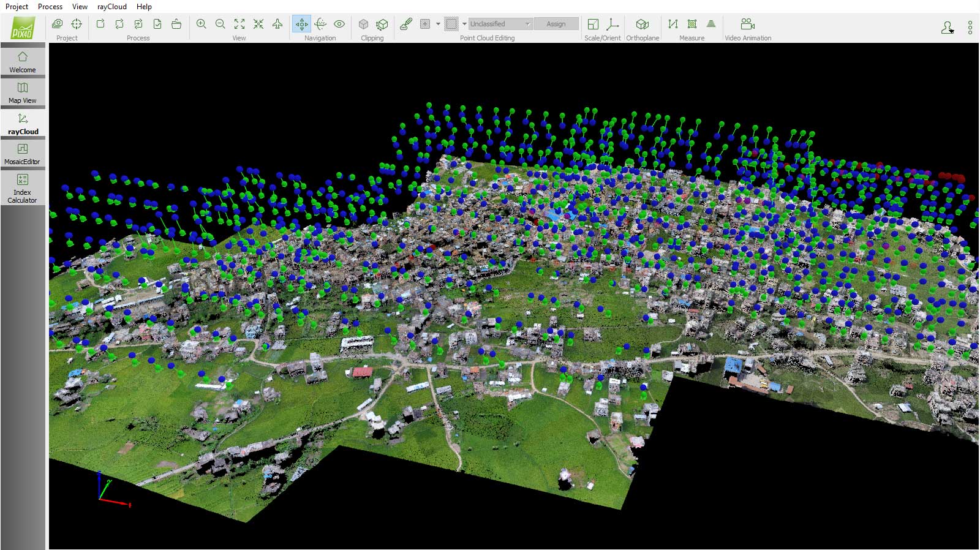
Task: Click the edit densified point cloud brush
Action: tap(405, 24)
